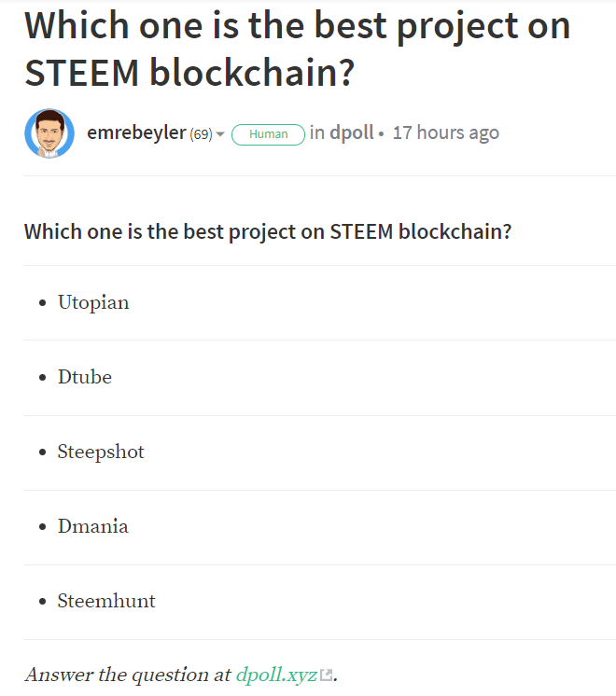Click the bullet point before Steepshot
Image resolution: width=616 pixels, height=696 pixels.
[x=43, y=453]
